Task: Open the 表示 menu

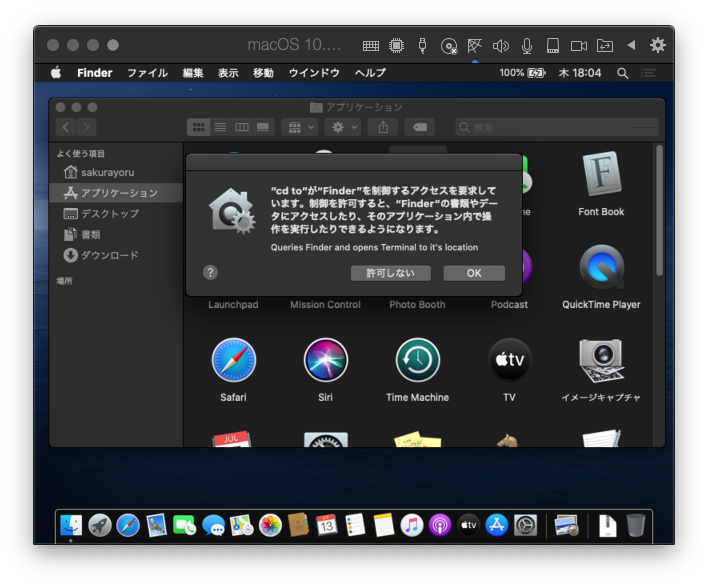Action: (x=228, y=73)
